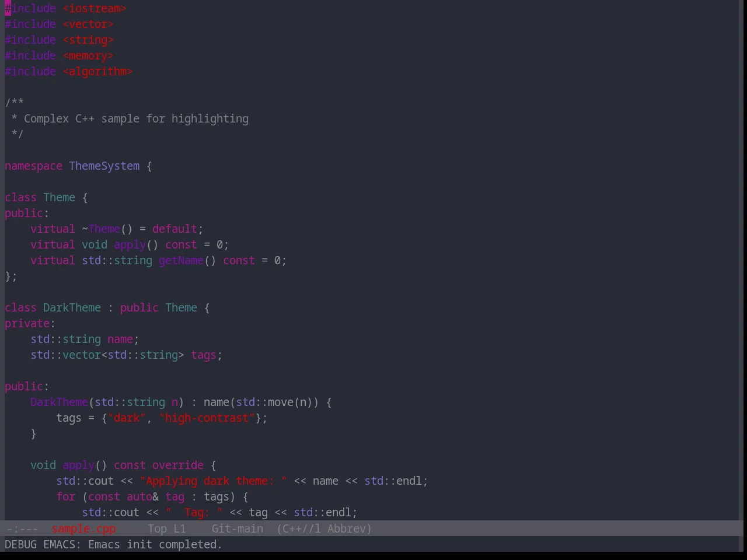Click the Top position indicator in mode line
This screenshot has width=747, height=560.
point(158,528)
